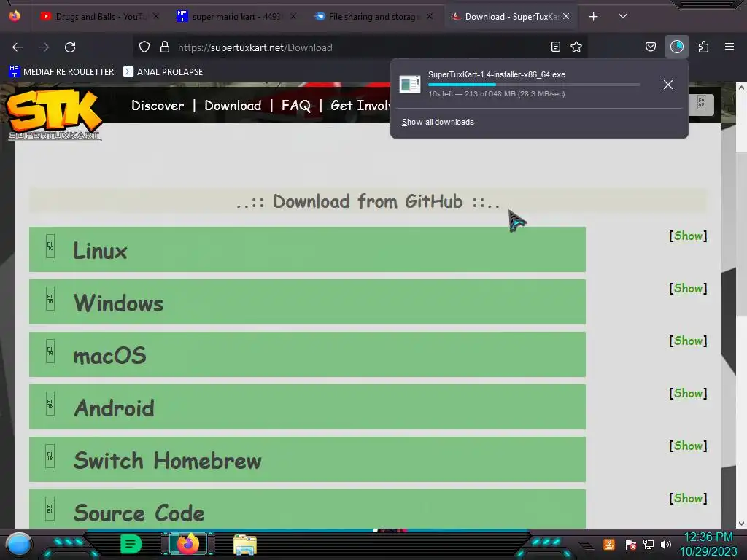Viewport: 747px width, 560px height.
Task: Open the list all tabs chevron
Action: point(622,16)
